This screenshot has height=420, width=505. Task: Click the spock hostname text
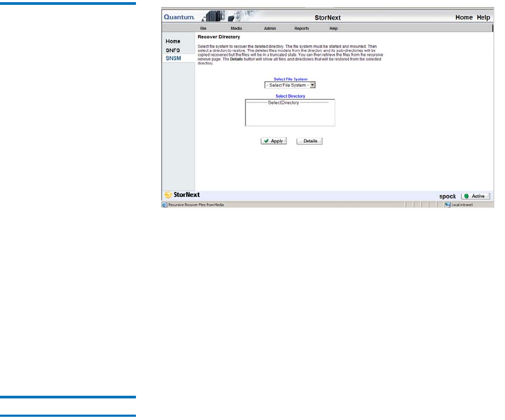click(447, 196)
